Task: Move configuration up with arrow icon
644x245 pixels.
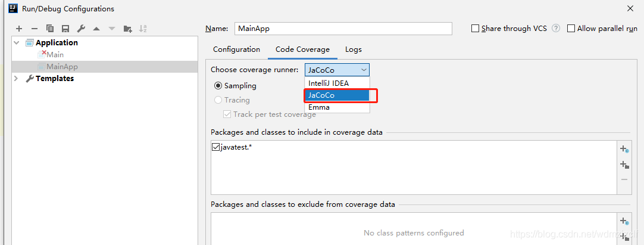Action: point(96,29)
